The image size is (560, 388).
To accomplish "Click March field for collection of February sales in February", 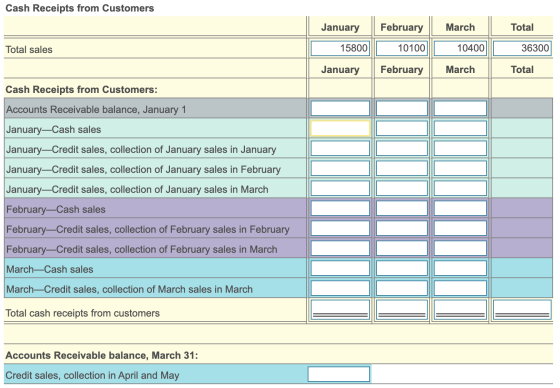I will (460, 228).
